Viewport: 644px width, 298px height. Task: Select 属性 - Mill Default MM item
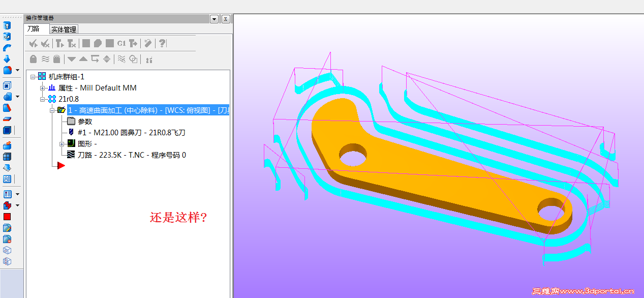tap(98, 88)
